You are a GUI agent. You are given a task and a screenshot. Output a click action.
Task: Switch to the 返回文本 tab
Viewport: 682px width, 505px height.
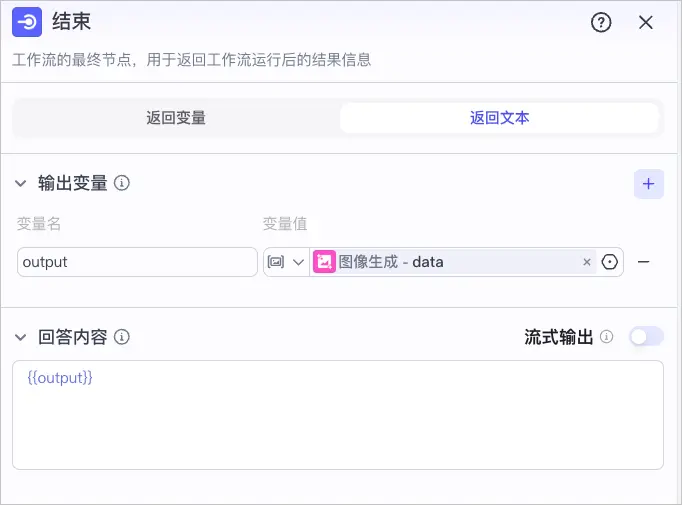499,118
